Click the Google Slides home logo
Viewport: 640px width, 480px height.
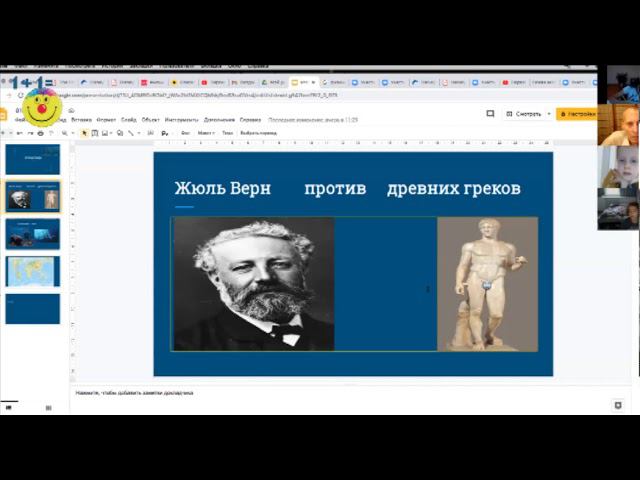coord(3,114)
